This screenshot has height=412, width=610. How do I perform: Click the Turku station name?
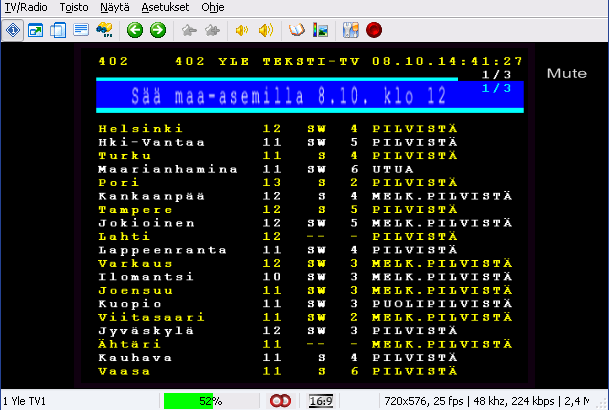click(125, 156)
